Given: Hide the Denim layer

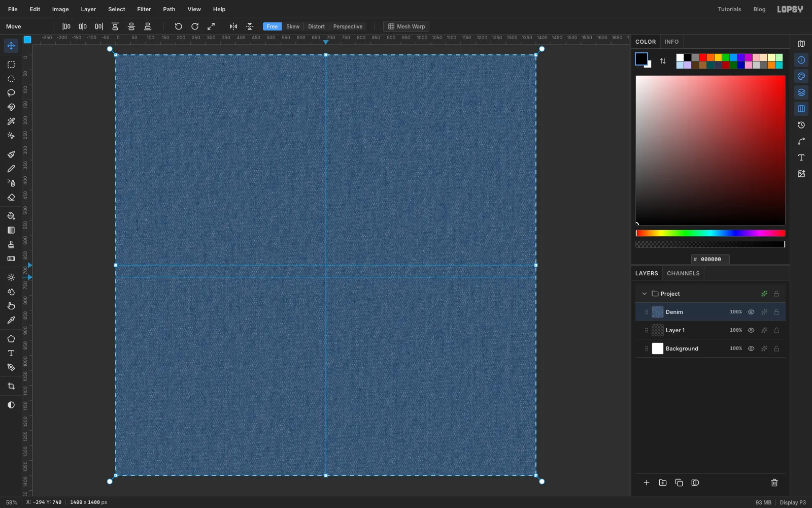Looking at the screenshot, I should (751, 312).
